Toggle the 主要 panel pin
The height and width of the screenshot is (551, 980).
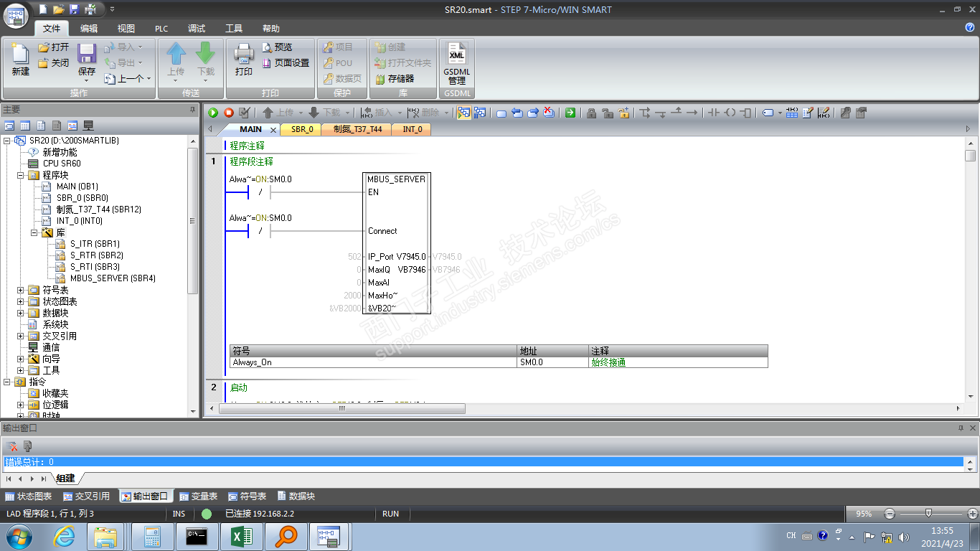192,109
